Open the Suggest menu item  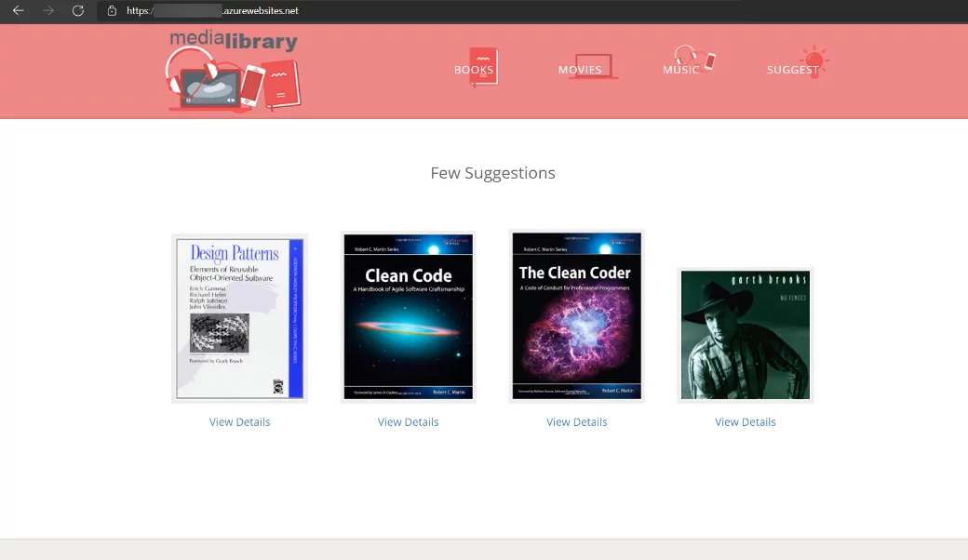(793, 70)
